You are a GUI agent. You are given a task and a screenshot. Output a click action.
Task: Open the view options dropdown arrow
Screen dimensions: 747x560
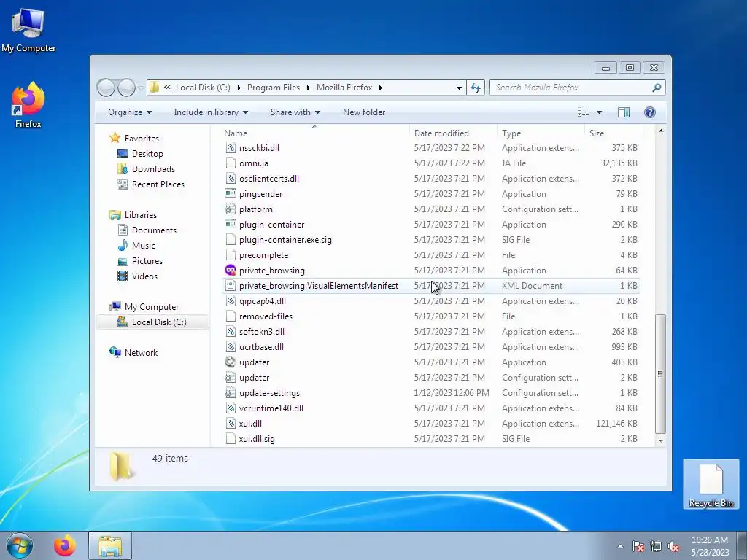(600, 112)
